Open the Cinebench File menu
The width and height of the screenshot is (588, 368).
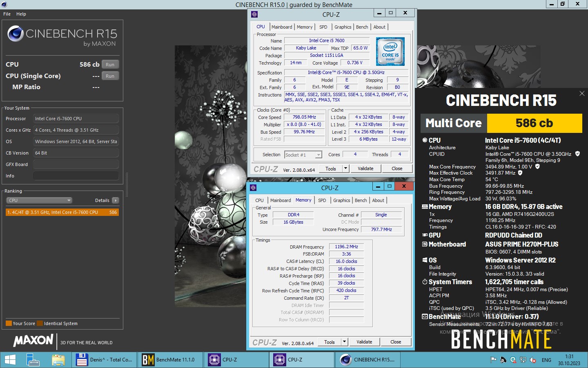pos(7,14)
